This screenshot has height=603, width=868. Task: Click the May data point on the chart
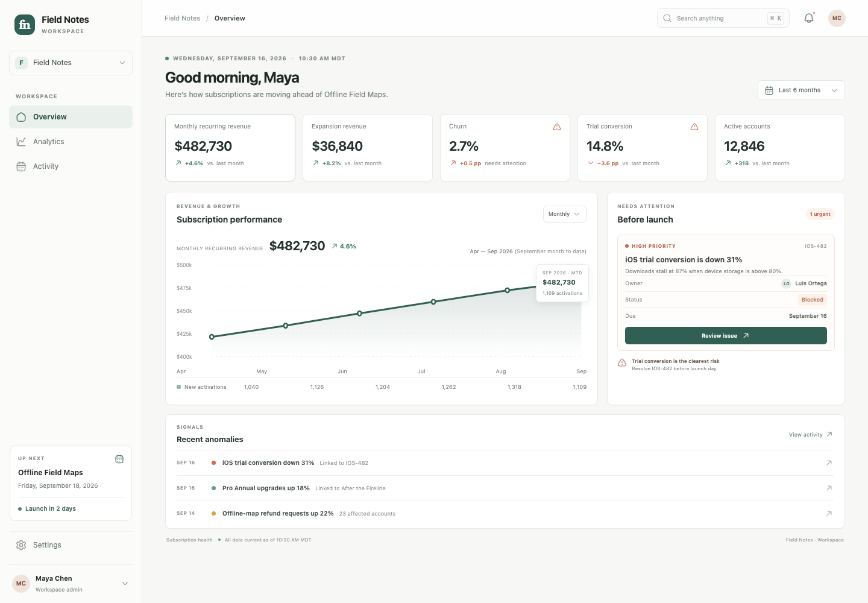click(x=286, y=326)
